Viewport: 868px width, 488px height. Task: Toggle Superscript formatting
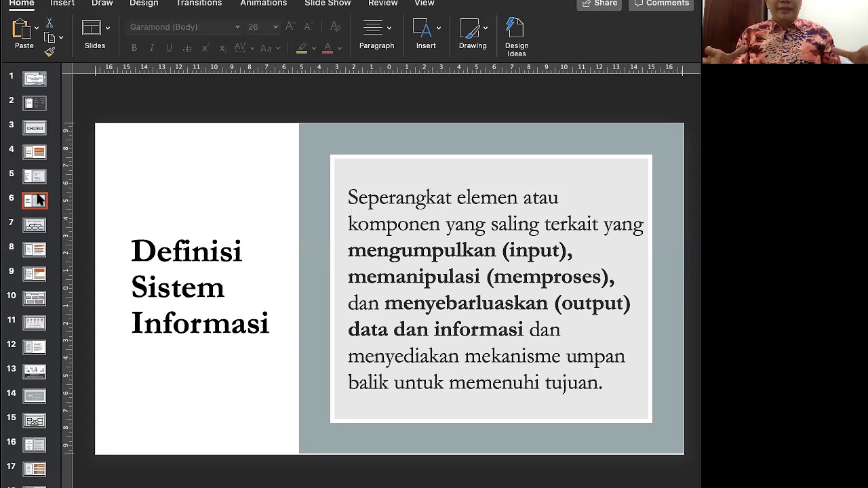[x=205, y=48]
